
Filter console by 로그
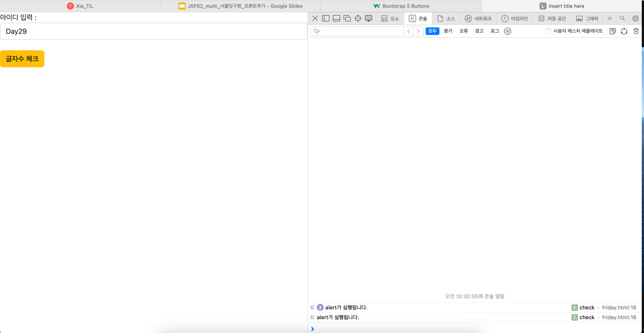(495, 31)
